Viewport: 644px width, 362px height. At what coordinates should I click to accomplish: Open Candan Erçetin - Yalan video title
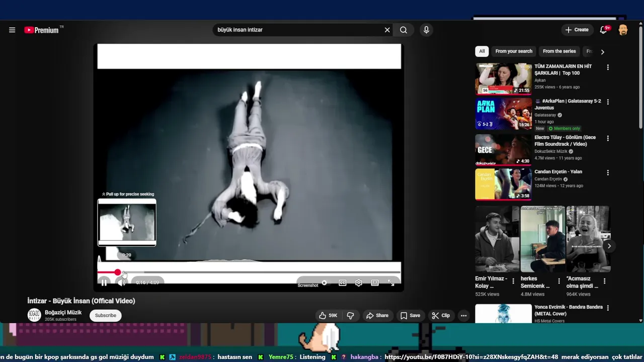point(558,172)
